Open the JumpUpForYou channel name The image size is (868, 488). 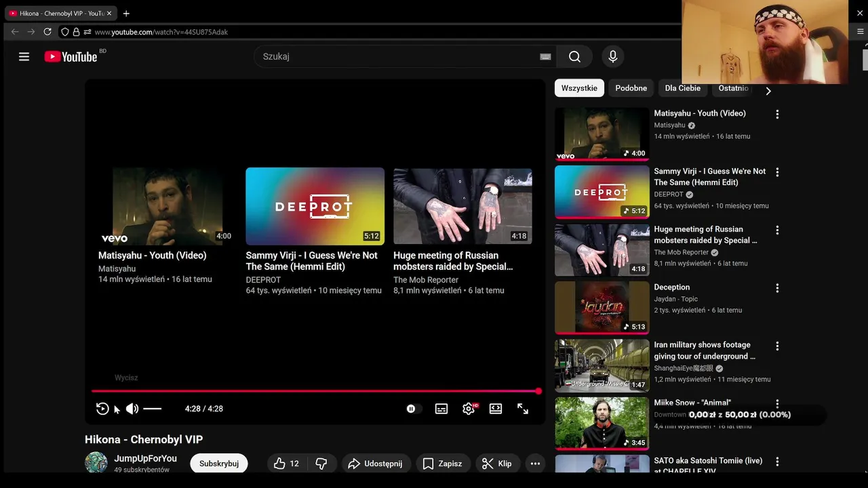[x=145, y=459]
